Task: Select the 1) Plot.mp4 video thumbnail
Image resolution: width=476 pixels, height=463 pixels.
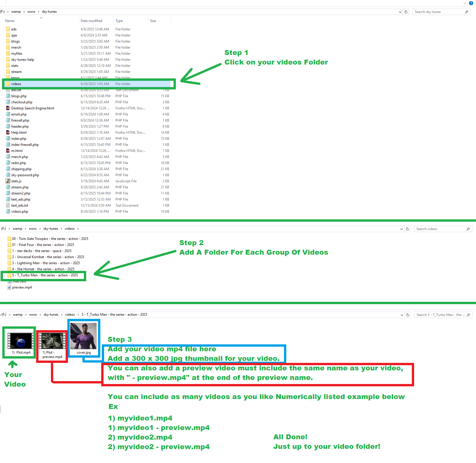Action: pos(21,341)
